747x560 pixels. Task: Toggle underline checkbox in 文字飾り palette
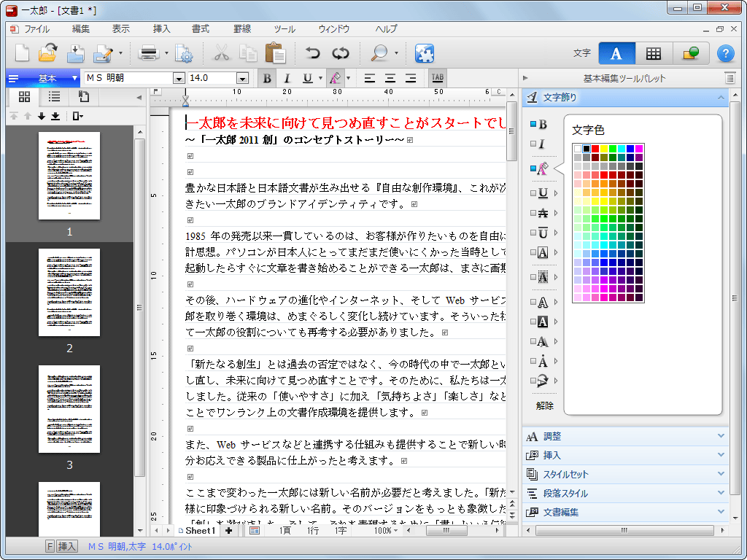tap(533, 193)
